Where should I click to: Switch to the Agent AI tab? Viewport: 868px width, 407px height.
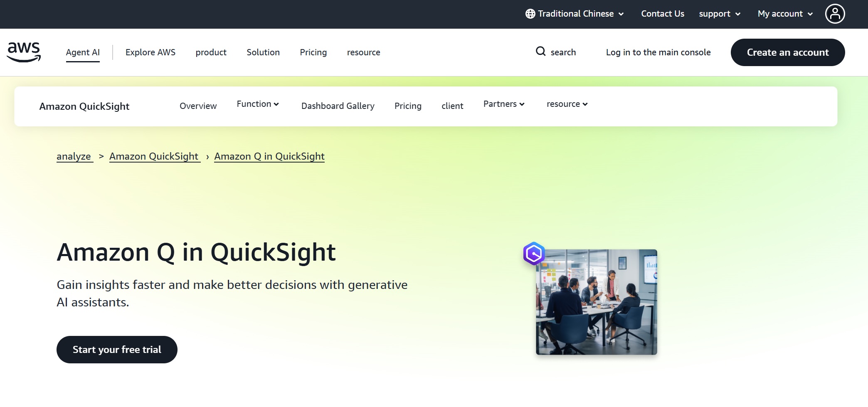point(82,52)
